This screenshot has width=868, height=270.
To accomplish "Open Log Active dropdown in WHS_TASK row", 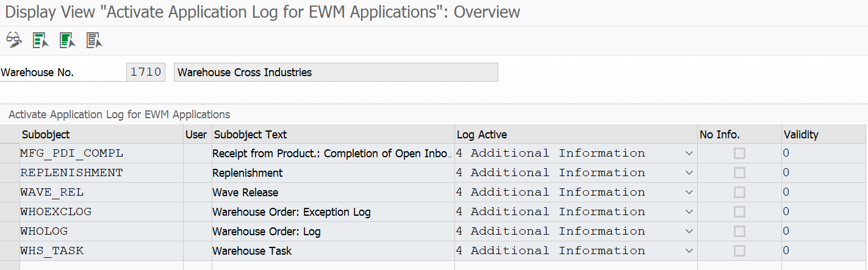I will pos(689,251).
